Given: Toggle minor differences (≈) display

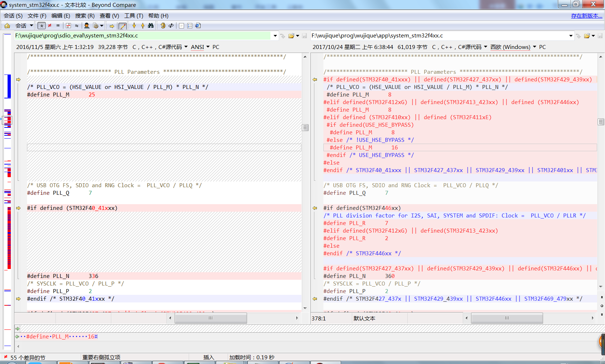Looking at the screenshot, I should (77, 26).
